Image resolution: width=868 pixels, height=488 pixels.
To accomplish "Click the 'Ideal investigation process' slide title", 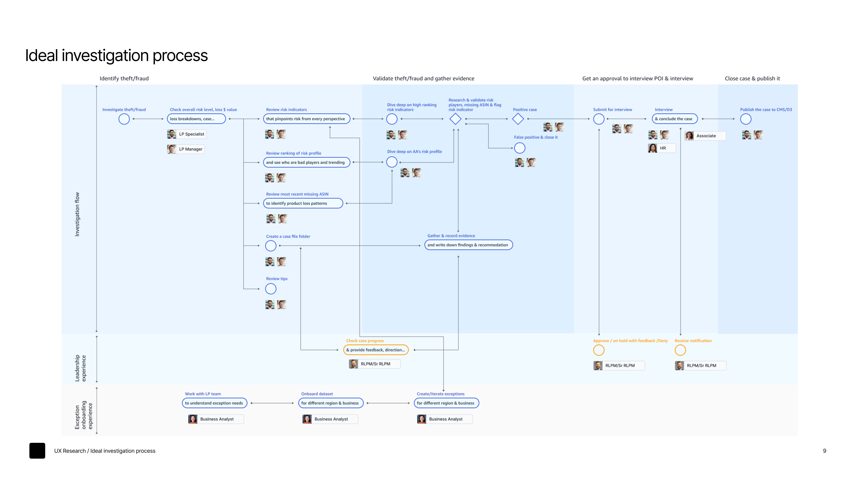I will click(116, 56).
